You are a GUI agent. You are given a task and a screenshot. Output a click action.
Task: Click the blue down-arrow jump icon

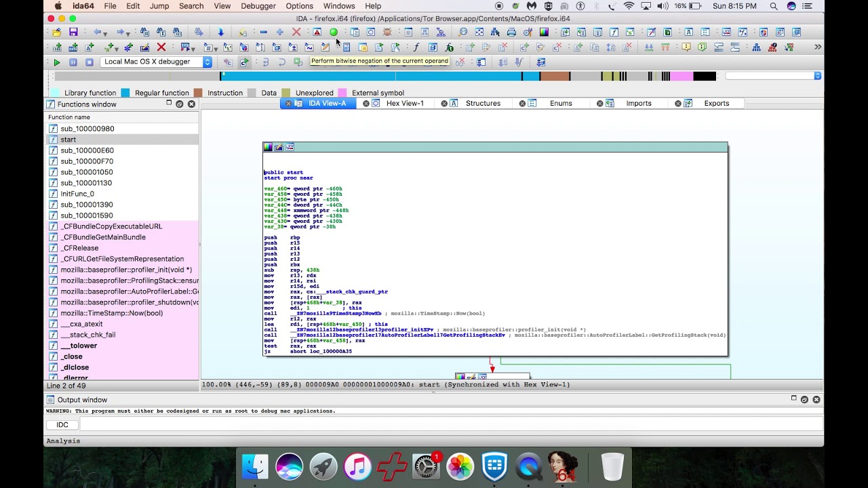(x=220, y=32)
